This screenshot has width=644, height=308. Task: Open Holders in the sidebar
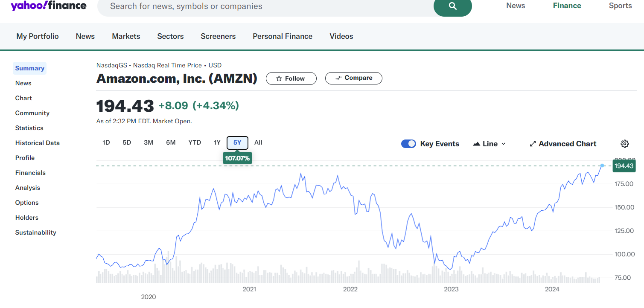[x=27, y=218]
